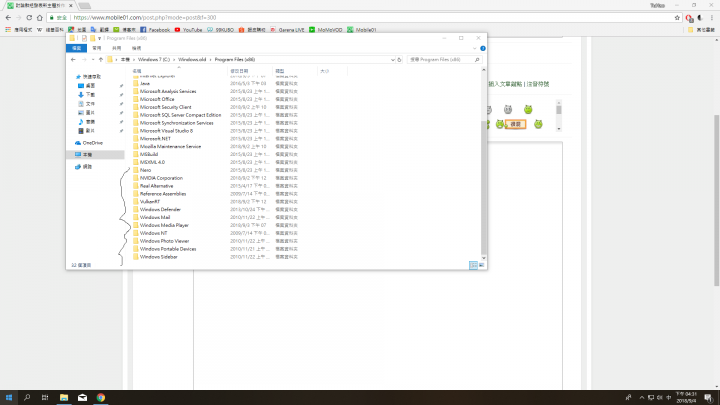Click the properties icon in Explorer's title bar

(84, 38)
